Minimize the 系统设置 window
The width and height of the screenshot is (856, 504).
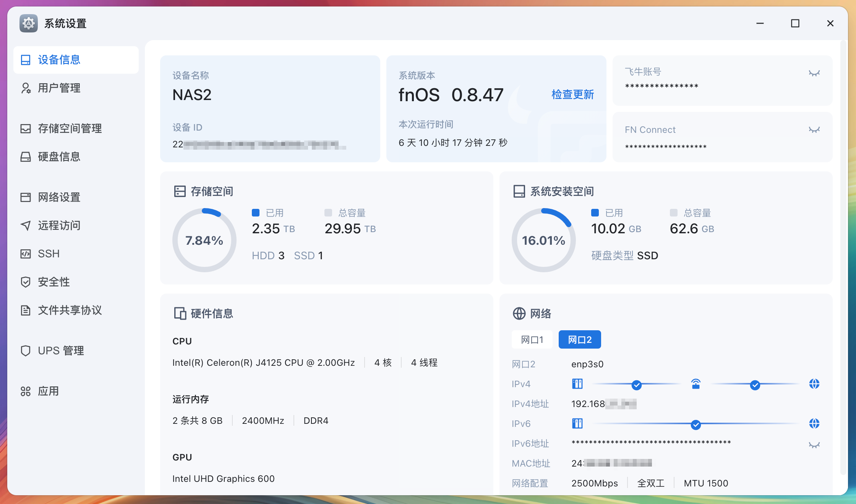(760, 23)
